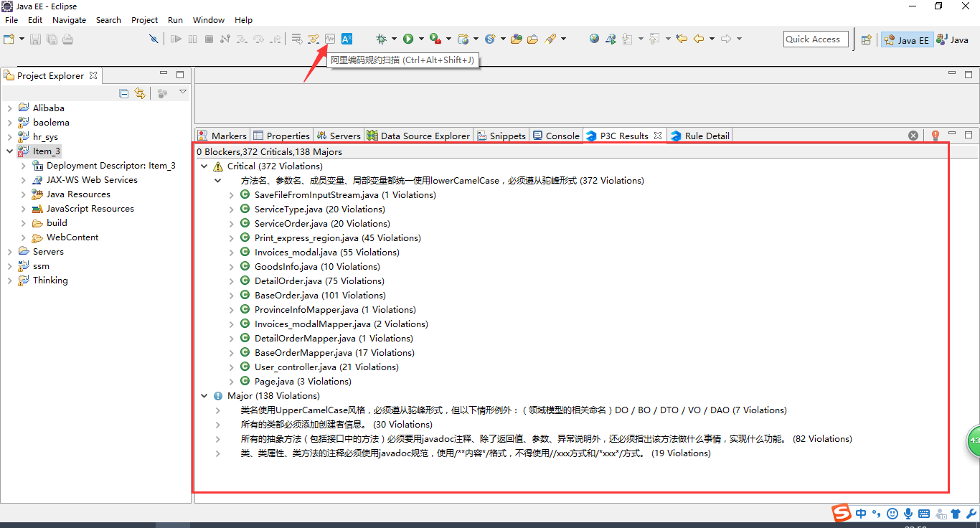Open the Project menu

[144, 20]
